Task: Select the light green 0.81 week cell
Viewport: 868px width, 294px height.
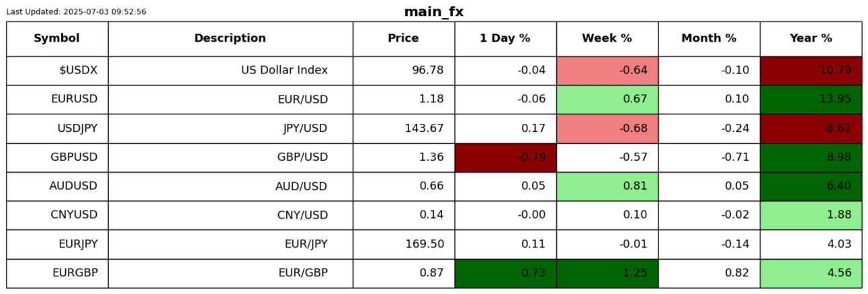Action: click(607, 186)
